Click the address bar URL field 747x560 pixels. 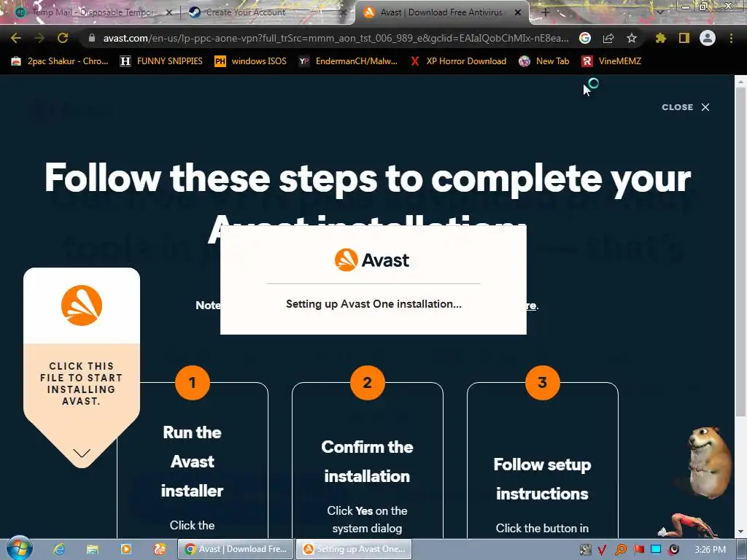[x=336, y=38]
